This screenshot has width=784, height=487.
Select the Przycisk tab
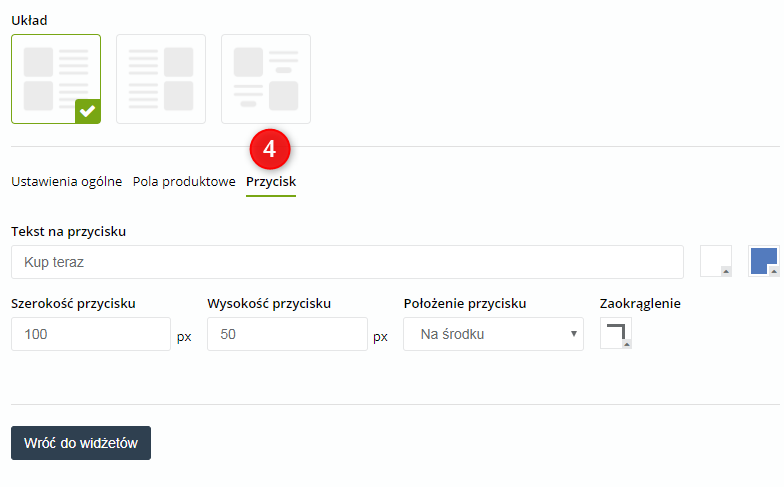(x=271, y=182)
